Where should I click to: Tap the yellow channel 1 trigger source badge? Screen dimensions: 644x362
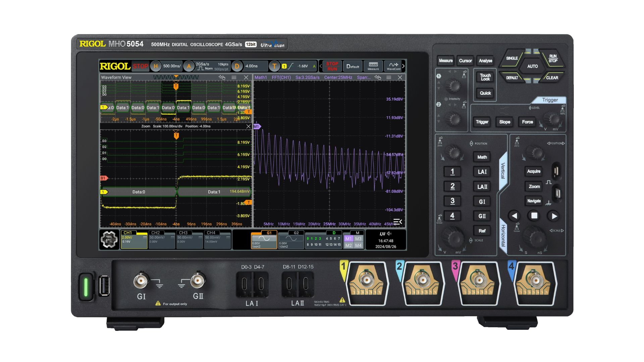pos(284,66)
